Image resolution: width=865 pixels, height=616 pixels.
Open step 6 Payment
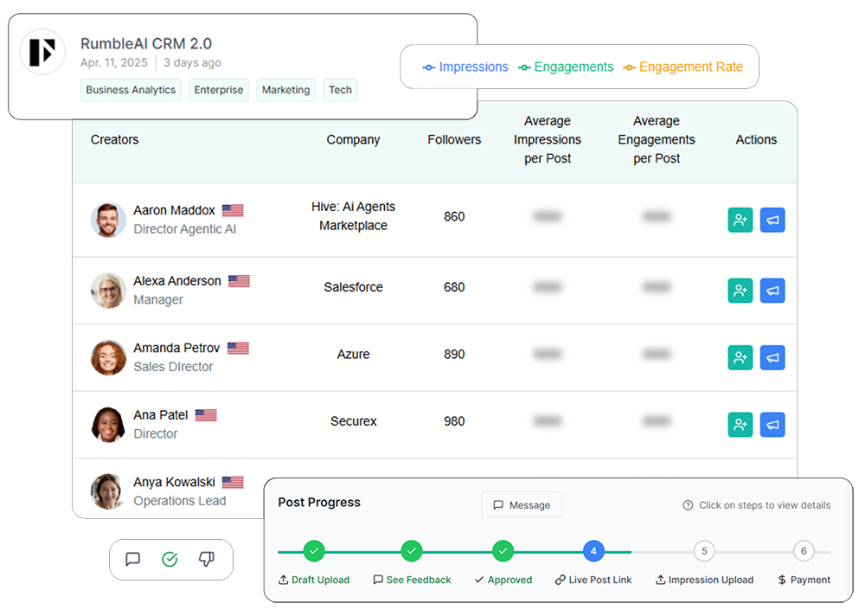click(x=804, y=551)
